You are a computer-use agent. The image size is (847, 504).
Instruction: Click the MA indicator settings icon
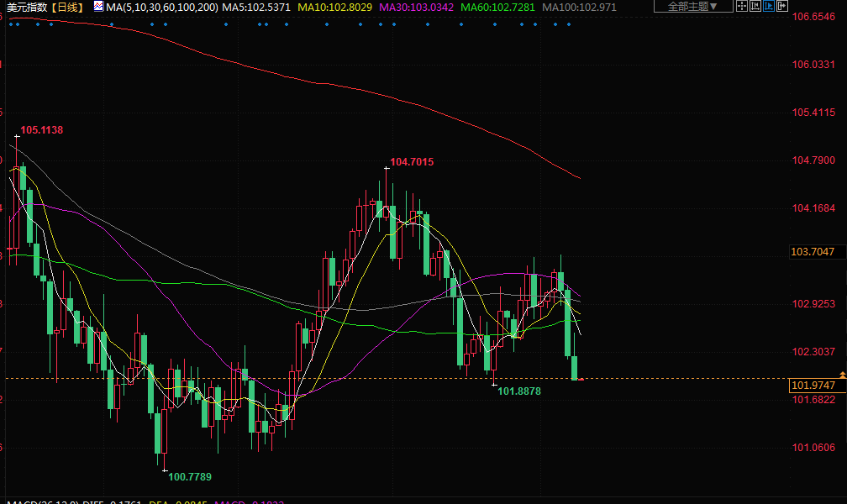pos(98,7)
